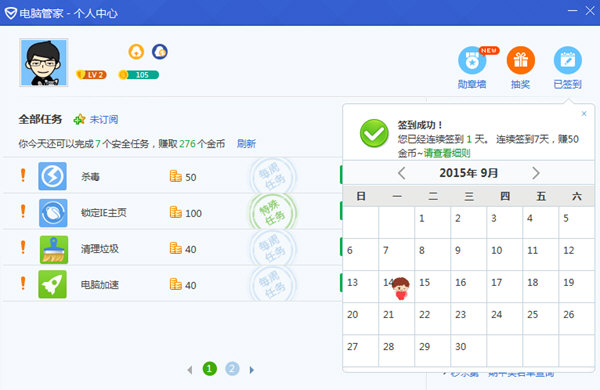Select September 5 on the calendar

coord(577,223)
